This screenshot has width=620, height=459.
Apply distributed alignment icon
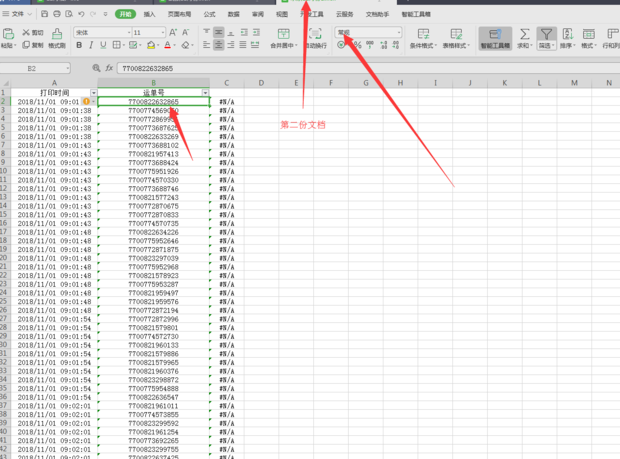coord(255,45)
